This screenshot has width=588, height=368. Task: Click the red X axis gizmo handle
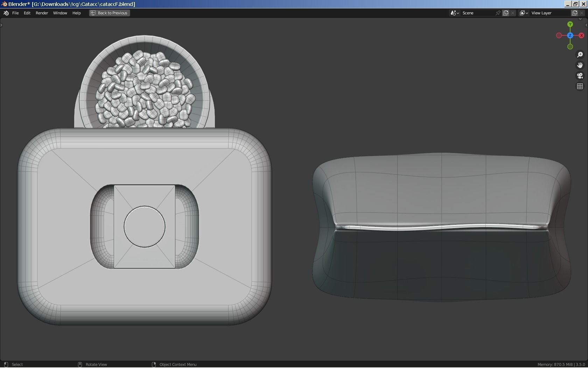point(581,35)
